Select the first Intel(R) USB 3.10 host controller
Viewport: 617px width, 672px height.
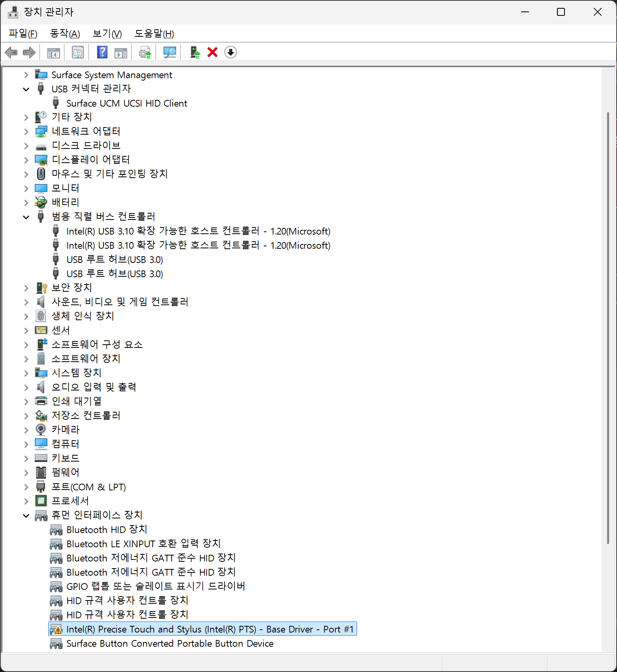click(x=198, y=231)
